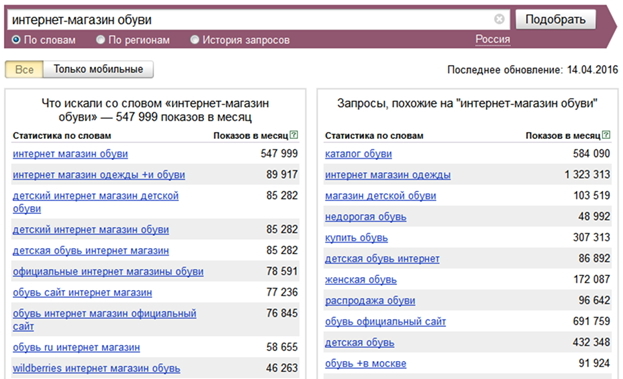Click right panel 'Статистика по словам' column header

[x=374, y=136]
